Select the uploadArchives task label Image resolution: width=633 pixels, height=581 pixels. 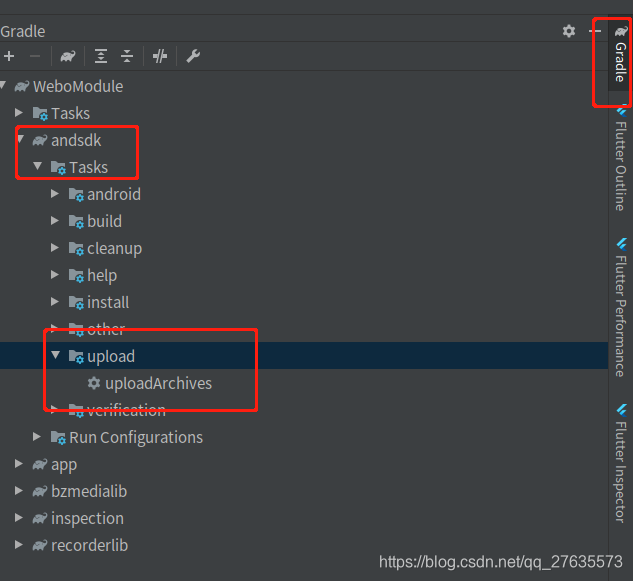point(158,384)
